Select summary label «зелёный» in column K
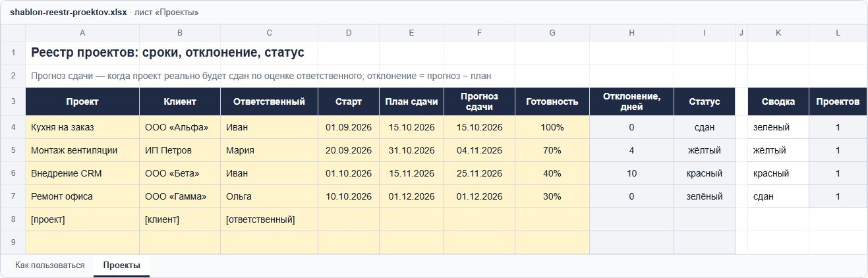The width and height of the screenshot is (868, 278). click(778, 127)
